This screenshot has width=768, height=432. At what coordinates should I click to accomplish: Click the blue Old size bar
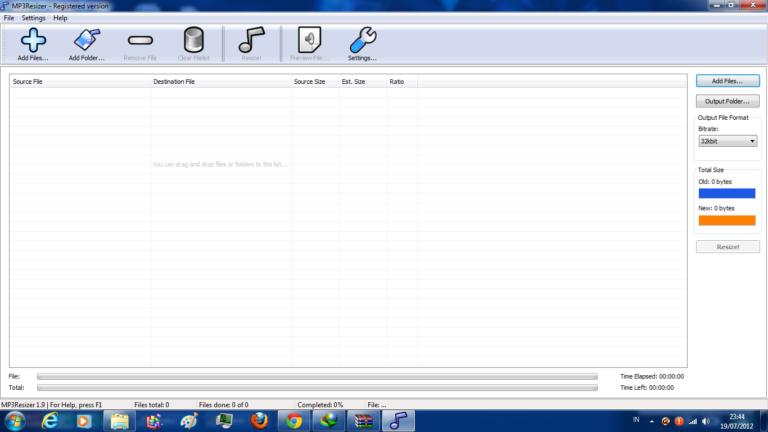tap(727, 193)
